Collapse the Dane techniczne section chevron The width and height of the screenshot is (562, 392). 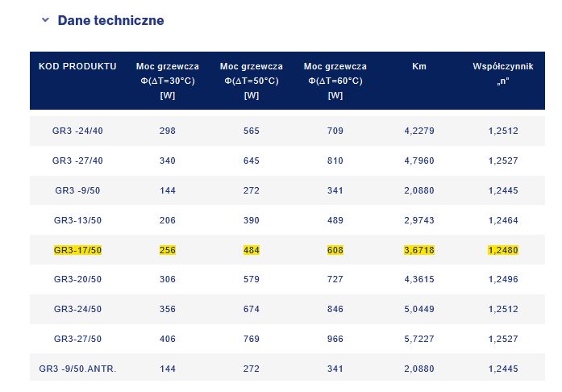tap(45, 20)
